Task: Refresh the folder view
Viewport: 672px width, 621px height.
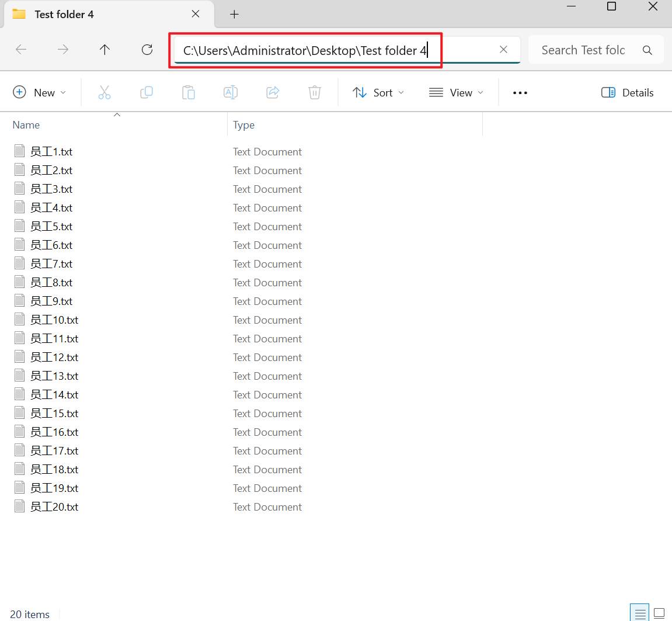Action: pyautogui.click(x=147, y=50)
